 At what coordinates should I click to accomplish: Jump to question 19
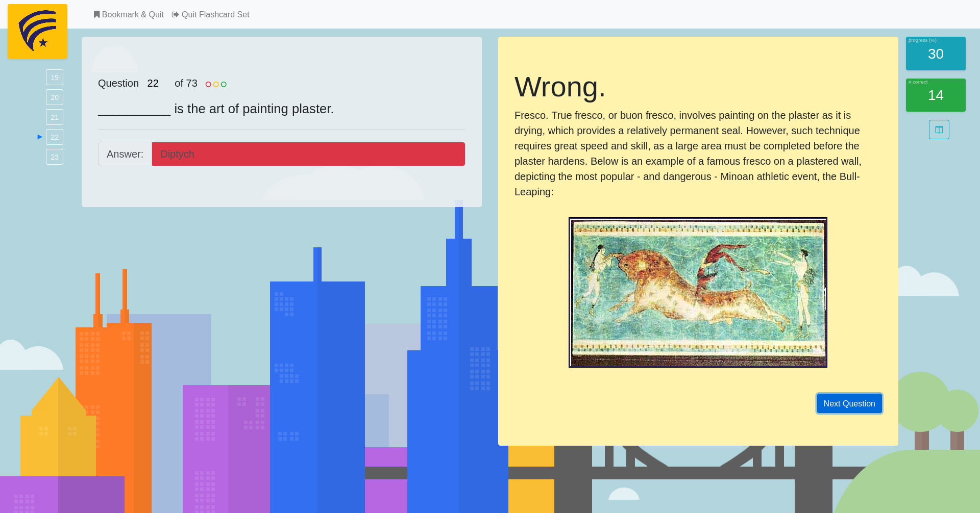[x=55, y=78]
